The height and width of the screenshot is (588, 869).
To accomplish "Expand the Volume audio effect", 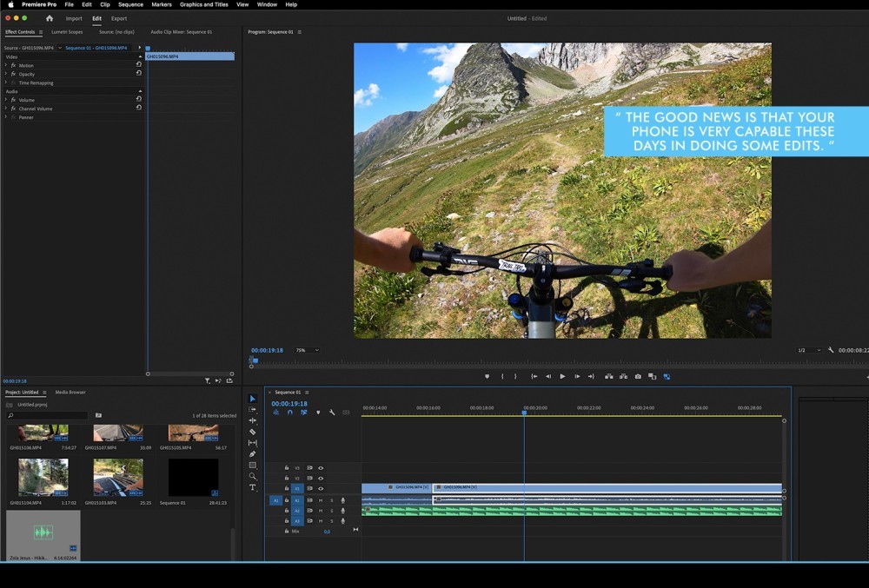I will [x=6, y=100].
